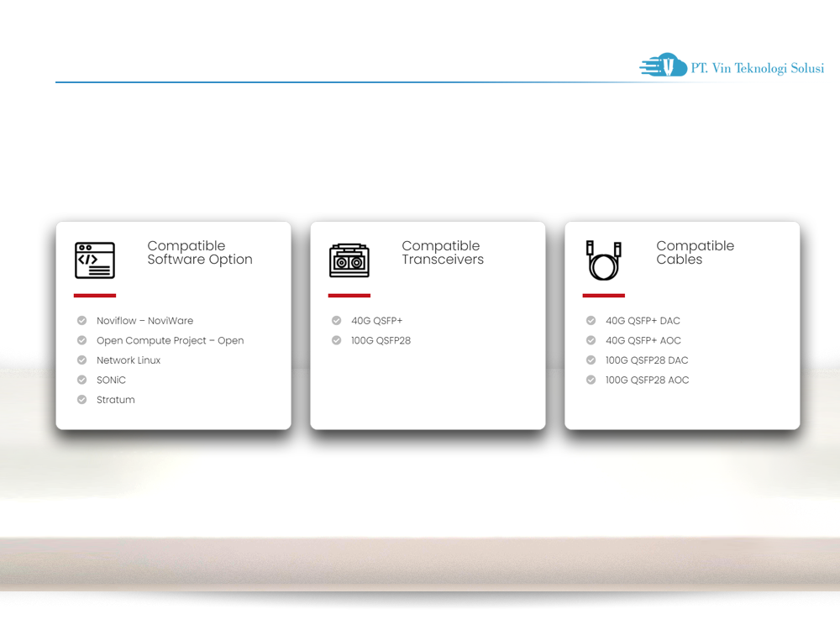Click the Stratum list entry

pyautogui.click(x=116, y=400)
